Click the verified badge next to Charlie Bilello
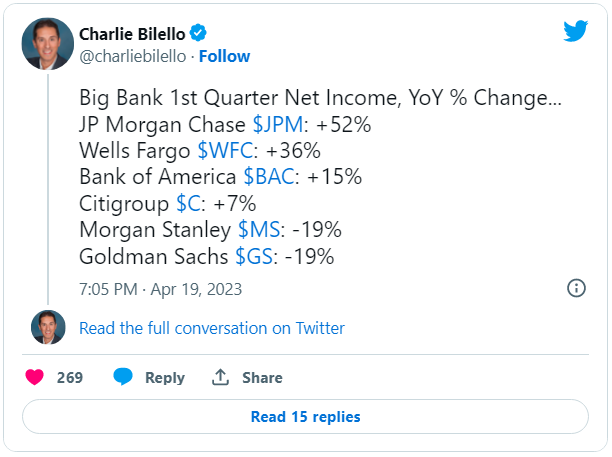This screenshot has height=457, width=612. (198, 33)
